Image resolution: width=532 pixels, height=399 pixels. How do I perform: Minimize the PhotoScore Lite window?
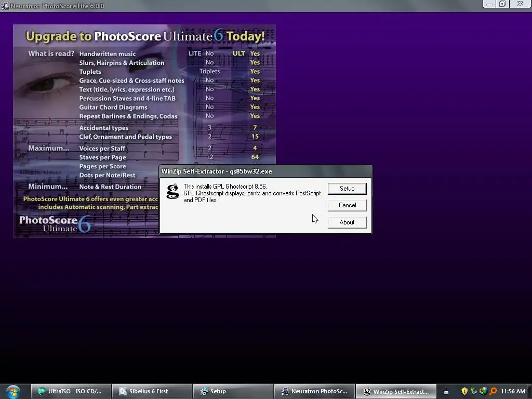point(489,4)
